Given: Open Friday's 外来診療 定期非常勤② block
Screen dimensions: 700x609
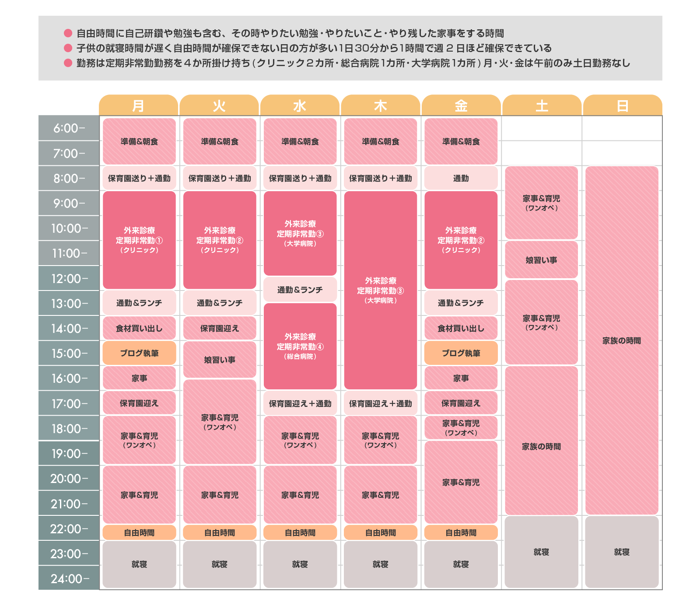Looking at the screenshot, I should tap(461, 240).
